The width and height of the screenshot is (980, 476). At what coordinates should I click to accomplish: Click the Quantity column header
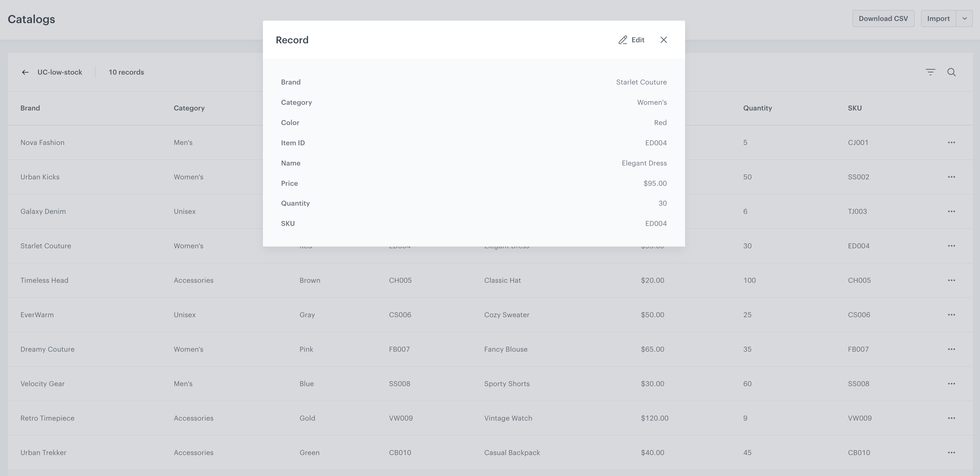pos(757,108)
